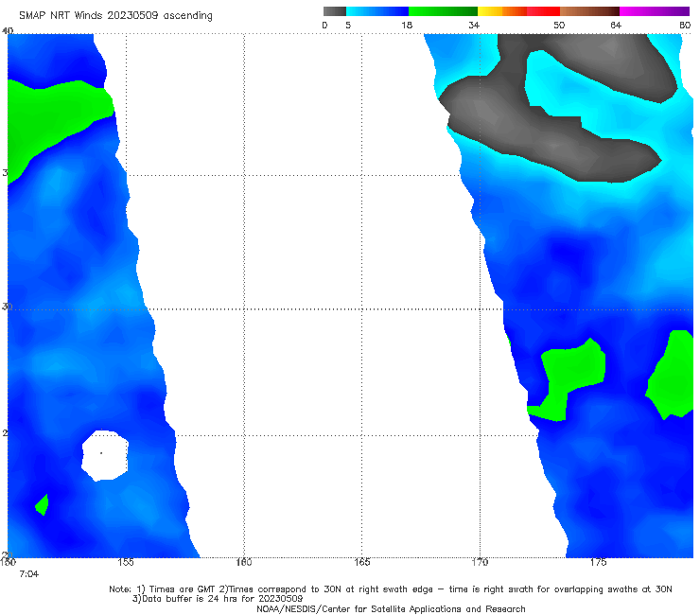Screen dimensions: 700x615
Task: Click the longitude label '170'
Action: click(x=480, y=562)
